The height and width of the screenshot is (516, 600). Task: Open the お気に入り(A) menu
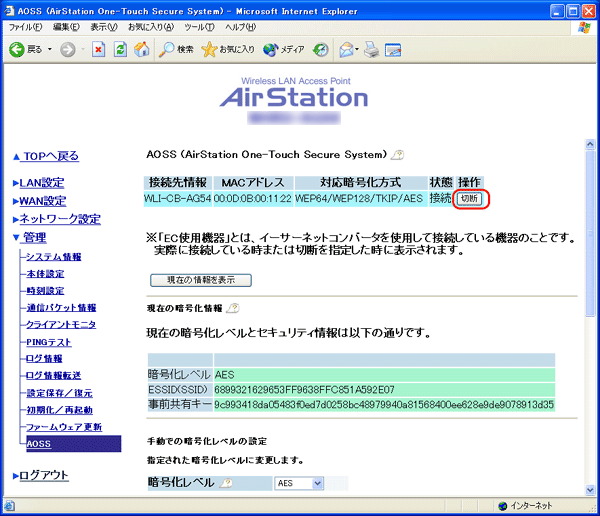[x=151, y=27]
